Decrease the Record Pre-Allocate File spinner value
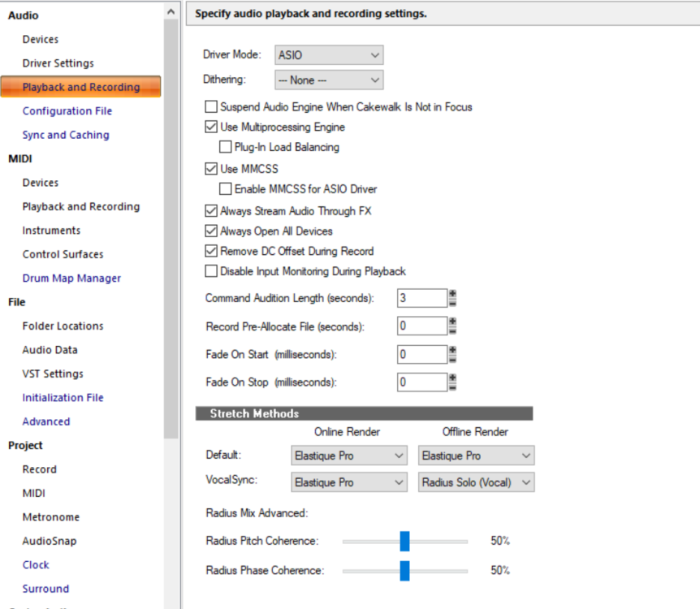This screenshot has width=700, height=609. point(452,330)
